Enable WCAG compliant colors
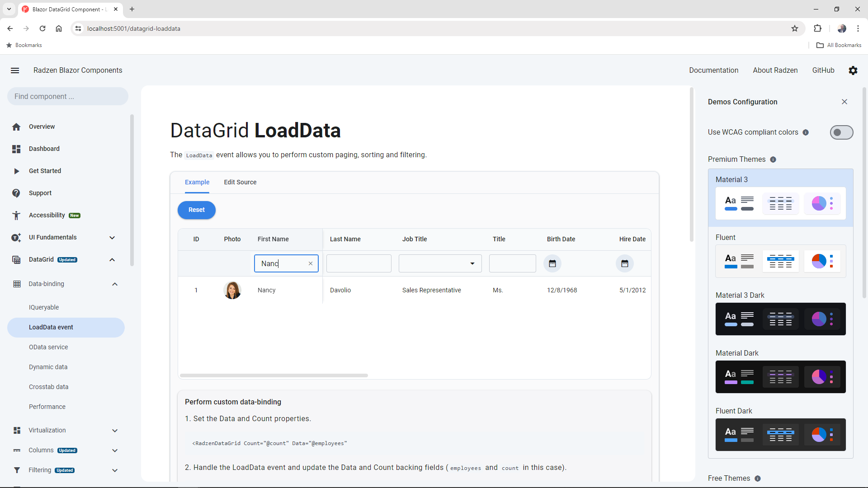This screenshot has height=488, width=868. (841, 132)
